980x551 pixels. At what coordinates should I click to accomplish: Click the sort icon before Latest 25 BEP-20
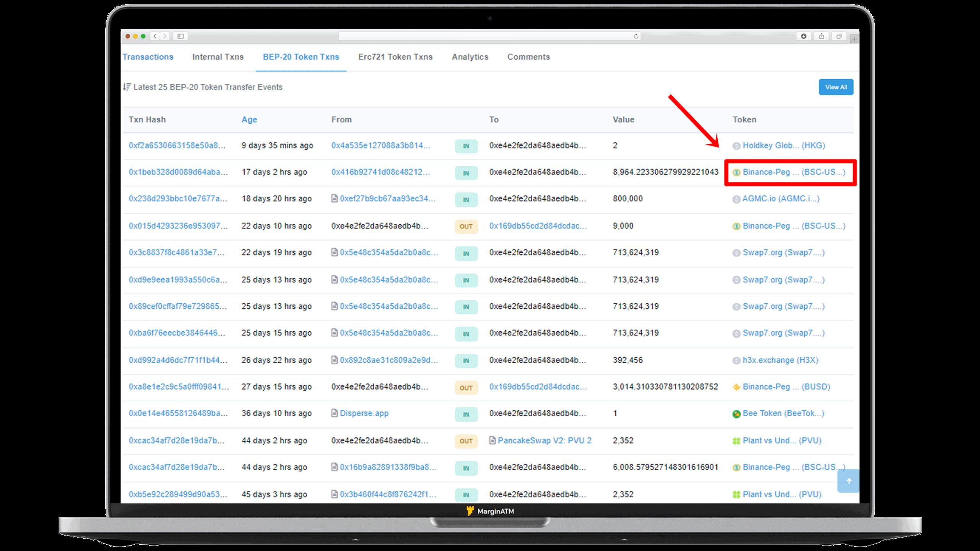tap(127, 87)
